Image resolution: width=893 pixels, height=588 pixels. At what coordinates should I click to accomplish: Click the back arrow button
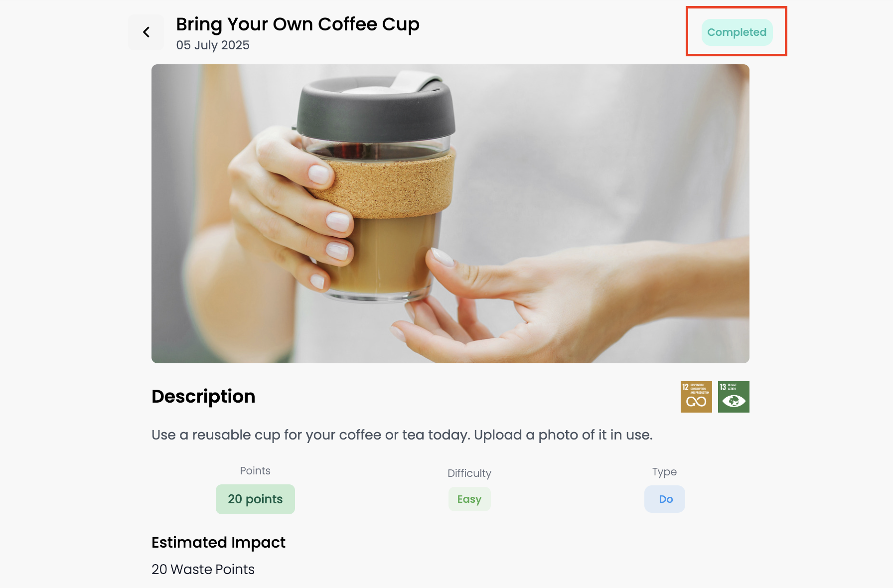pos(146,32)
